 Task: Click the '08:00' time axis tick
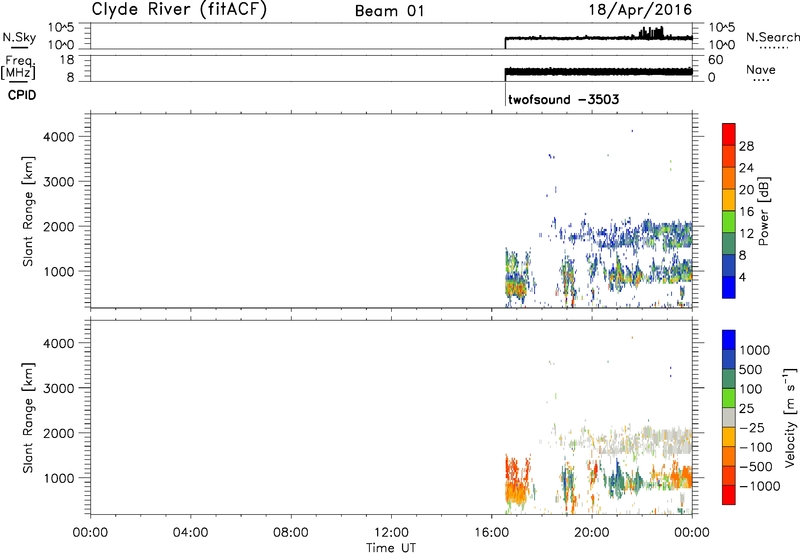(x=290, y=533)
